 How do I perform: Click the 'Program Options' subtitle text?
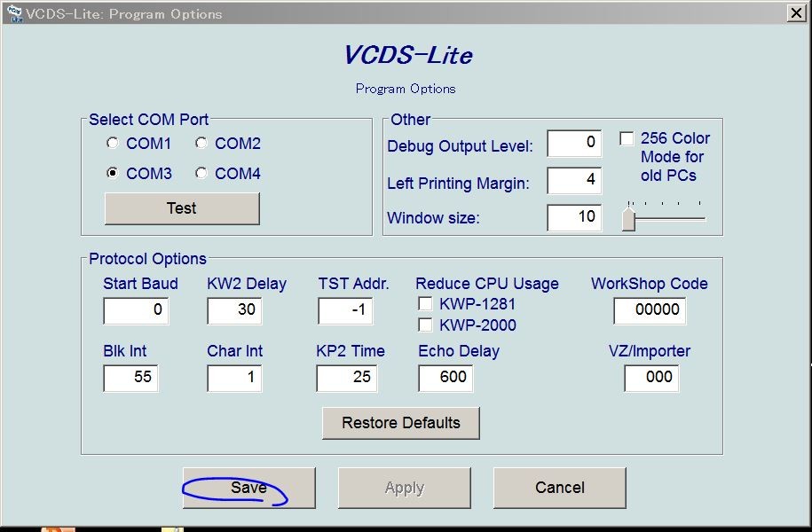coord(406,89)
